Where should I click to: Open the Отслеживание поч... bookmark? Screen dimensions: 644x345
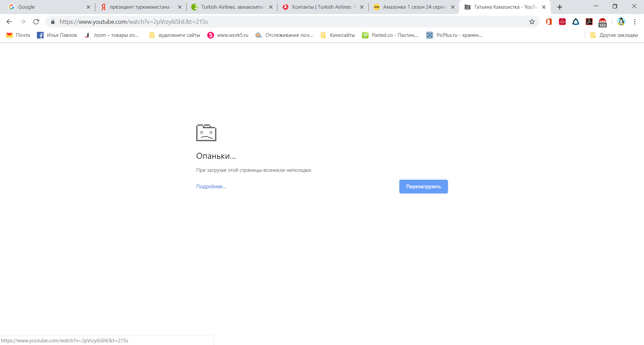(284, 35)
